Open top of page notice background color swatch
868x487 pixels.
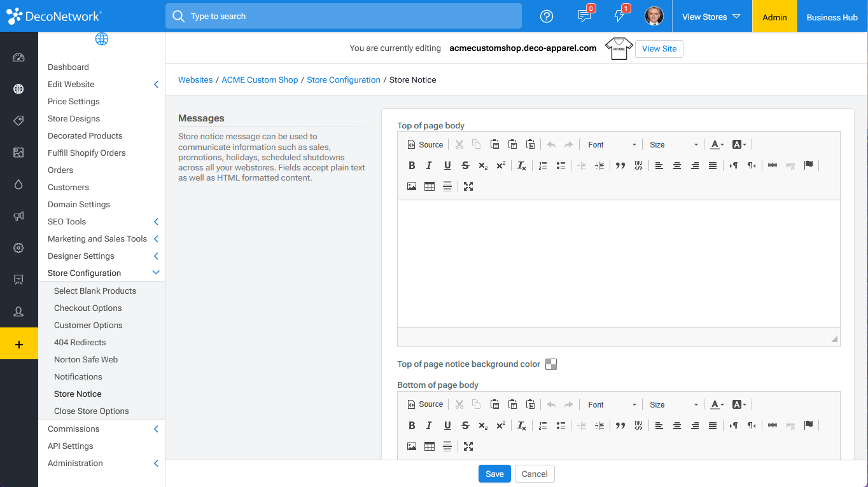[x=551, y=364]
